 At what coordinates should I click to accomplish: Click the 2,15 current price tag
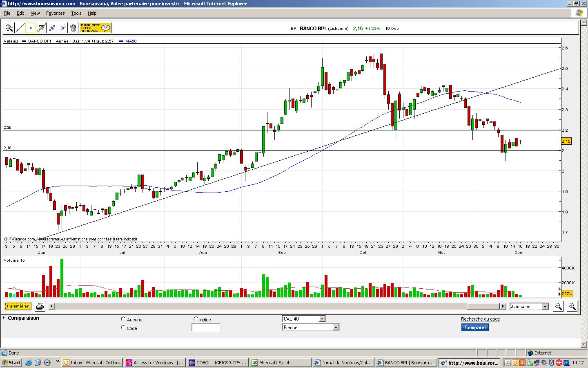point(566,141)
